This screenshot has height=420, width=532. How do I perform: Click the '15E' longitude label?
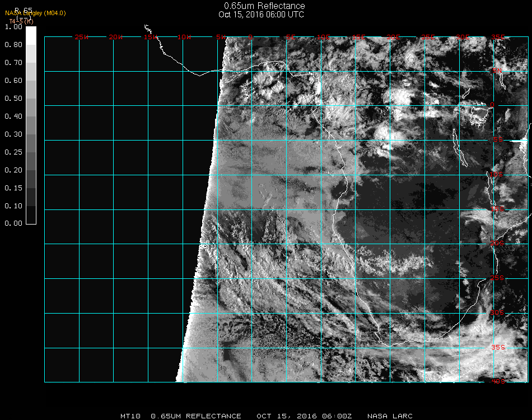359,37
